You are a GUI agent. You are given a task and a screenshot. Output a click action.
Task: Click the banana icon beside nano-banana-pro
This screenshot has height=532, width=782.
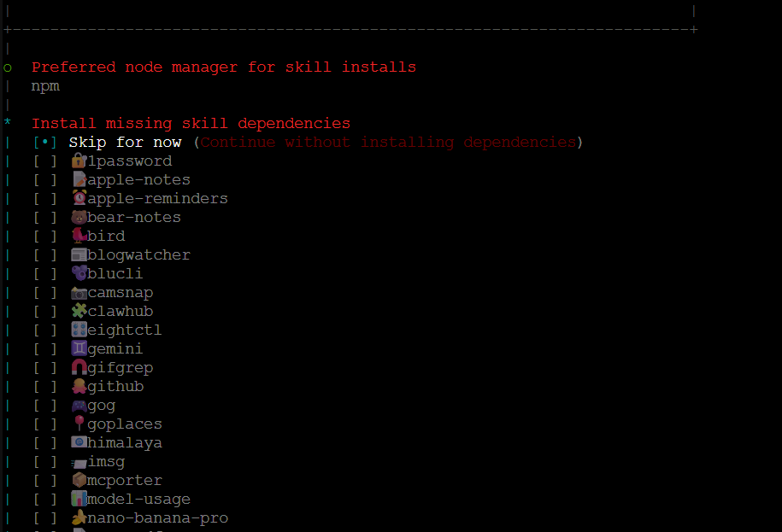79,517
